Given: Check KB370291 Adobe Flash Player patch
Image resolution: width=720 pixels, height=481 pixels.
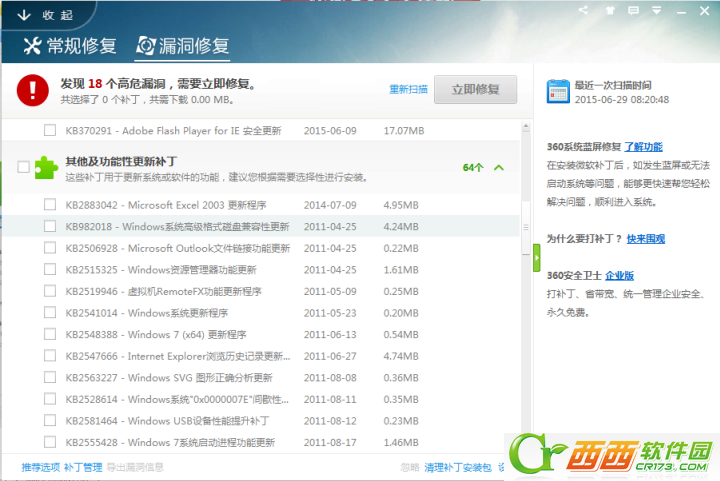Looking at the screenshot, I should [x=50, y=130].
